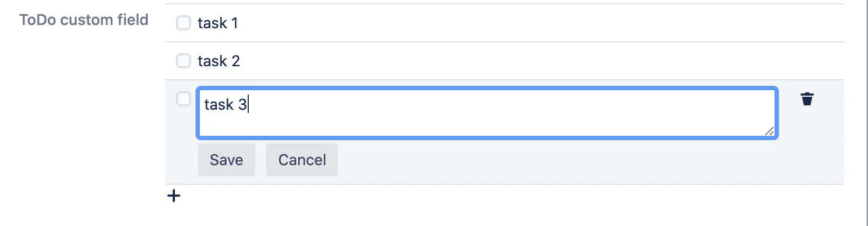The height and width of the screenshot is (226, 868).
Task: Tick the checkbox for task 1
Action: 184,23
